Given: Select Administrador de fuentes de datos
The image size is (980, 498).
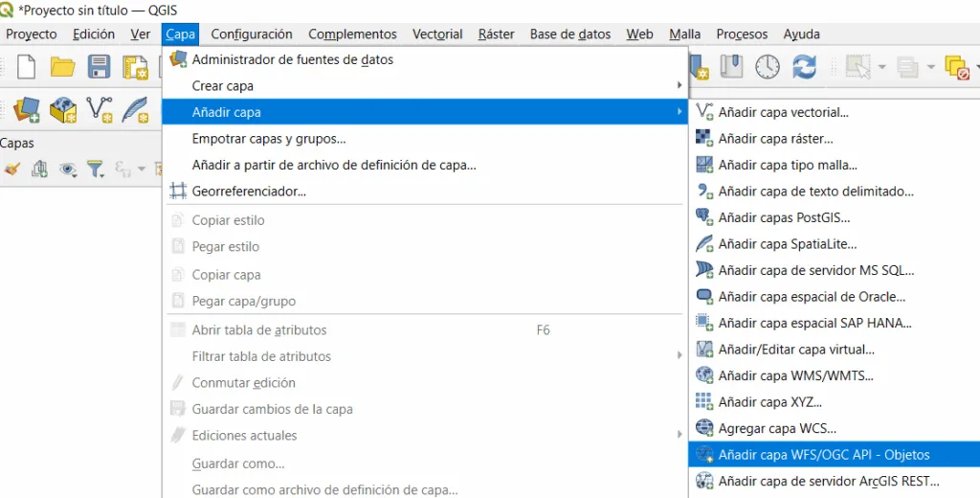Looking at the screenshot, I should point(425,59).
